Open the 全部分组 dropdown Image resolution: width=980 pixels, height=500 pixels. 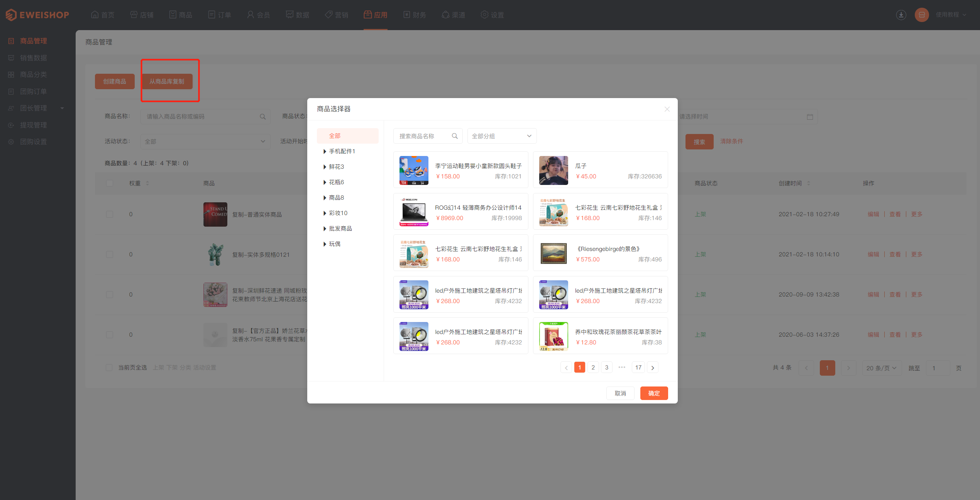(502, 136)
